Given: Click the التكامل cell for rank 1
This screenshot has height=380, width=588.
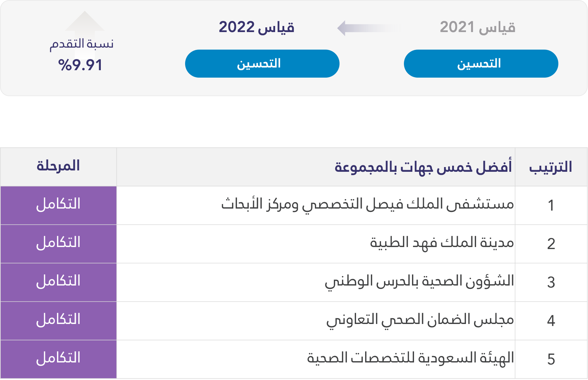Looking at the screenshot, I should pyautogui.click(x=58, y=205).
